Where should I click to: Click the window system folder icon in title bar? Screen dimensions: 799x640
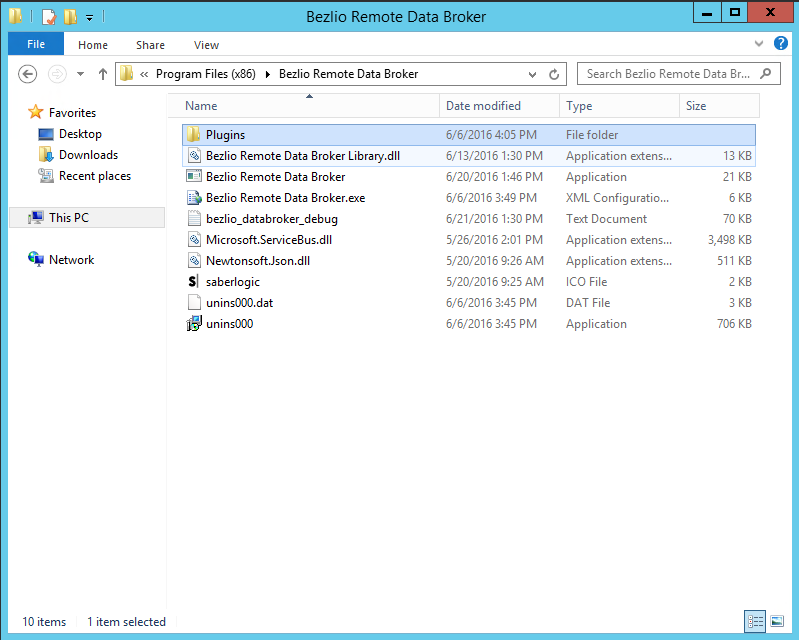click(16, 16)
